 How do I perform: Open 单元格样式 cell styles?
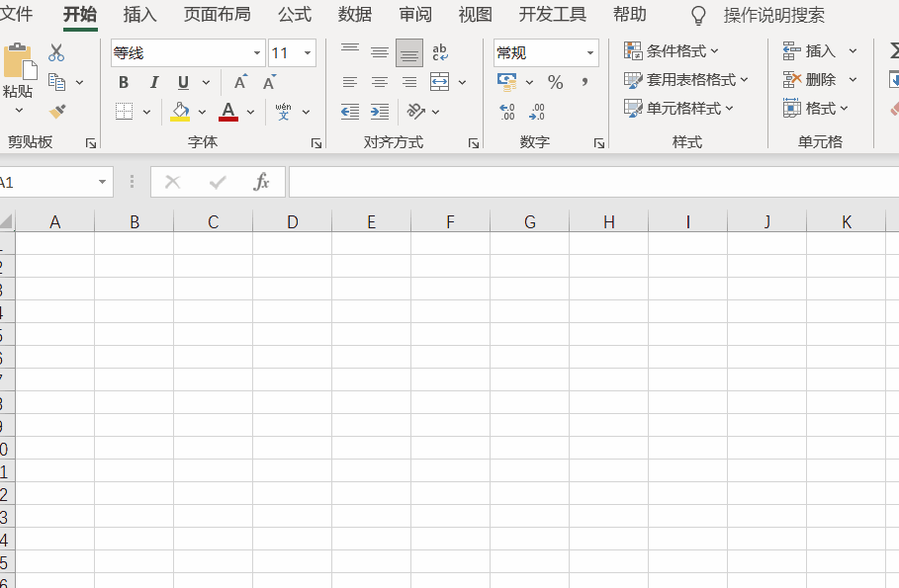coord(678,109)
